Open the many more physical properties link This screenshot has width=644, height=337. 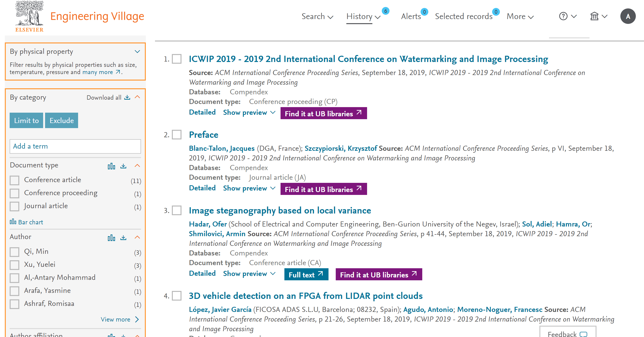pos(101,72)
